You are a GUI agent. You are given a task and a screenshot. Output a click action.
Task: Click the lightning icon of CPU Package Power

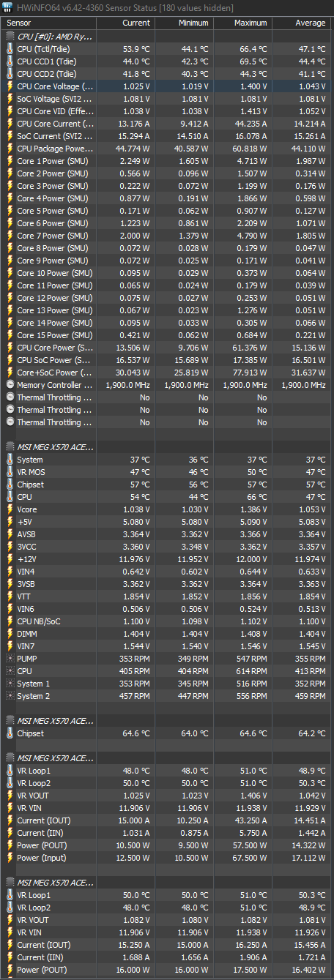10,149
